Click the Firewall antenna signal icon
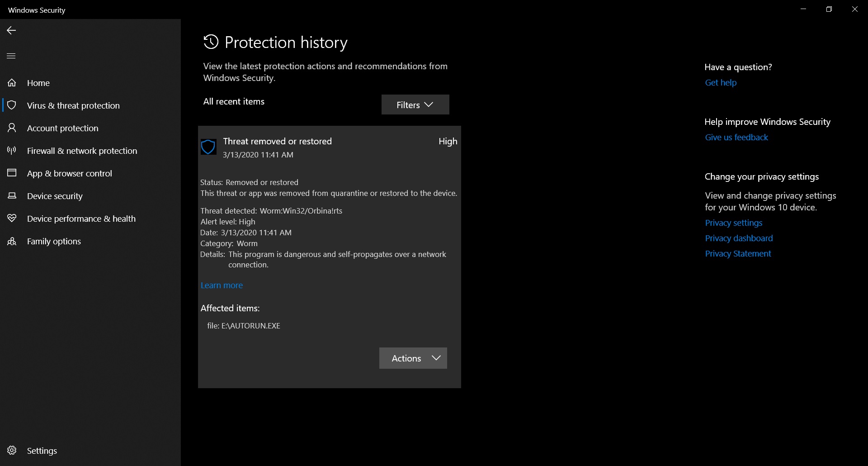Screen dimensions: 868x466 pyautogui.click(x=12, y=151)
